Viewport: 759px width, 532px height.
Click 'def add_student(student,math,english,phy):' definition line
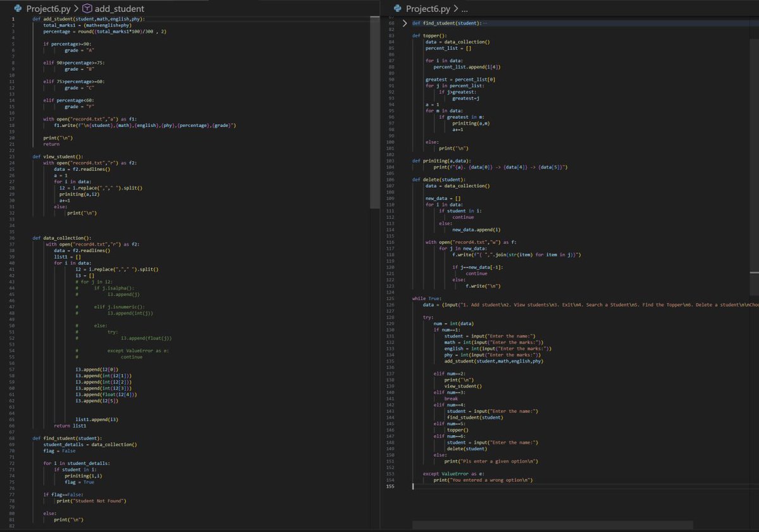pos(89,19)
